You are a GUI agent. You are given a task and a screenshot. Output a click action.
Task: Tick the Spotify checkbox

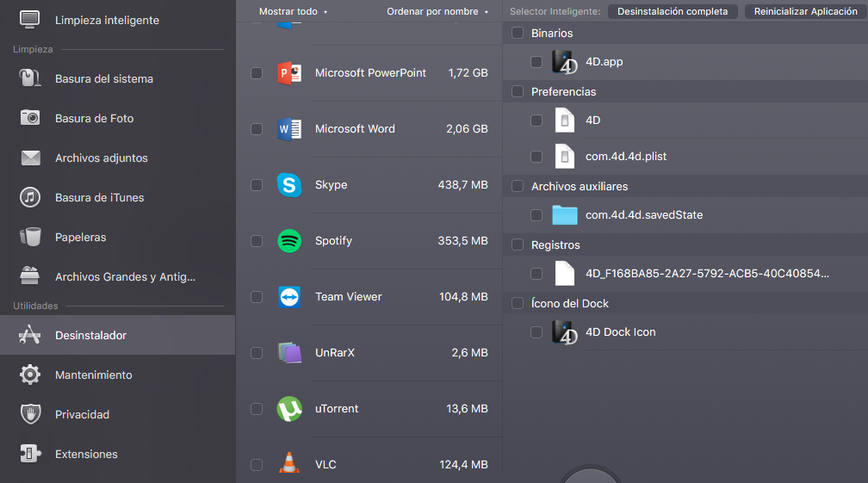257,241
